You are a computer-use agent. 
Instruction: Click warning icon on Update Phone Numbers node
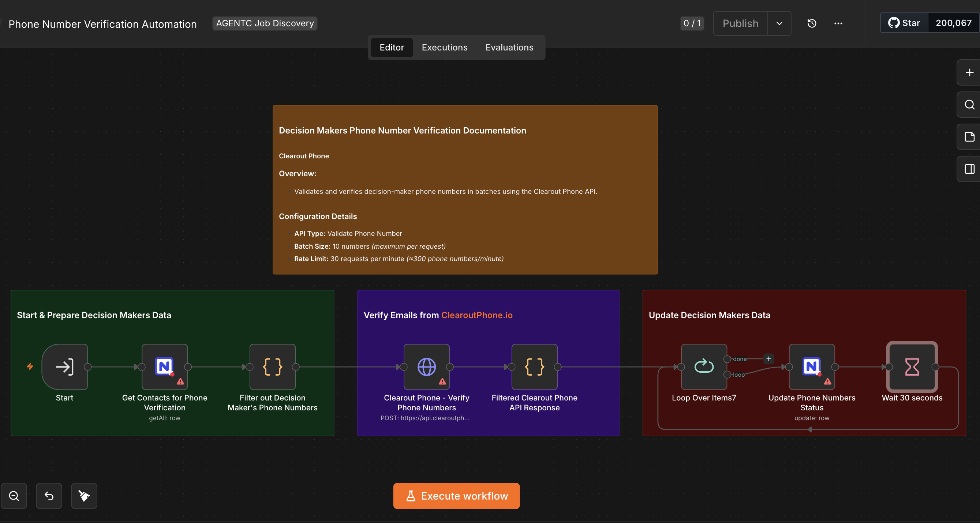[x=827, y=381]
